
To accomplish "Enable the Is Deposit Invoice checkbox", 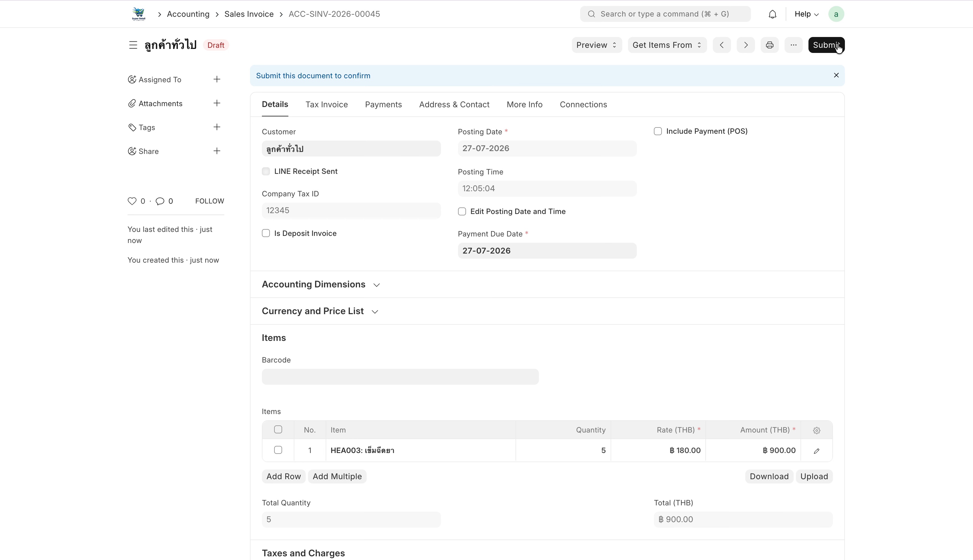I will pyautogui.click(x=266, y=233).
